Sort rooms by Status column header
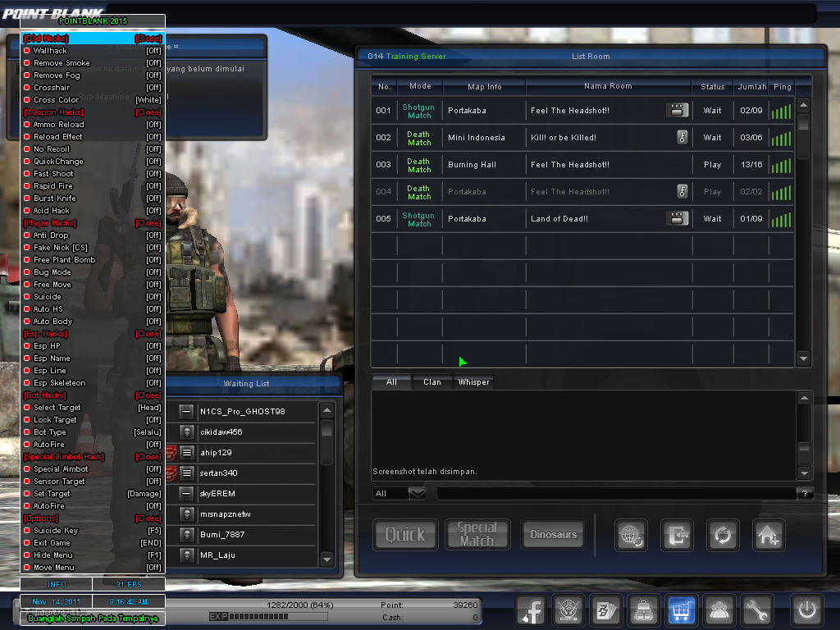 [713, 86]
